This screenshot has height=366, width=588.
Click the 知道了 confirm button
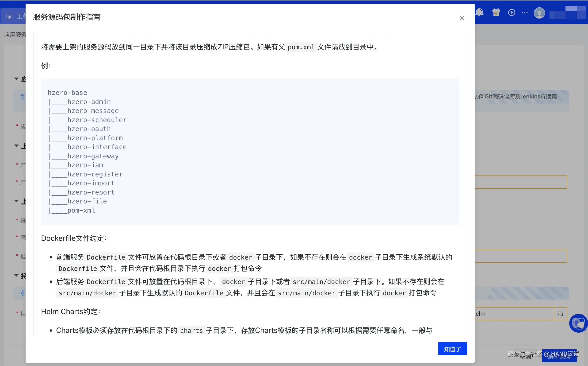pyautogui.click(x=452, y=349)
